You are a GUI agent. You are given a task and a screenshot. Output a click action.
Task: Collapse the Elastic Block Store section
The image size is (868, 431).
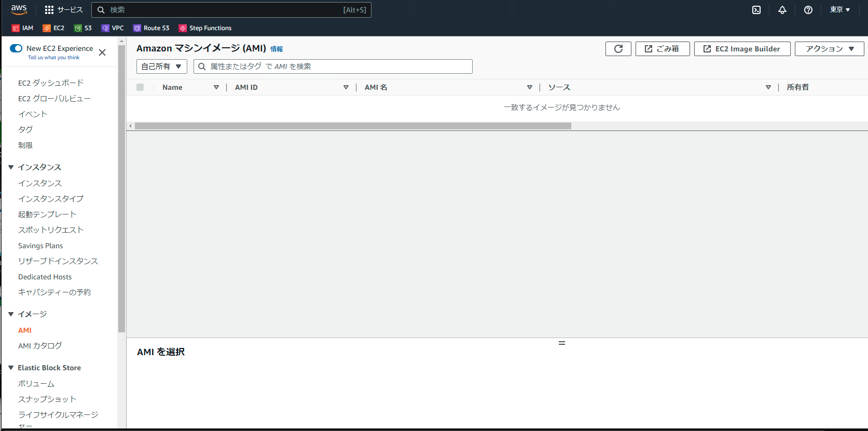11,368
